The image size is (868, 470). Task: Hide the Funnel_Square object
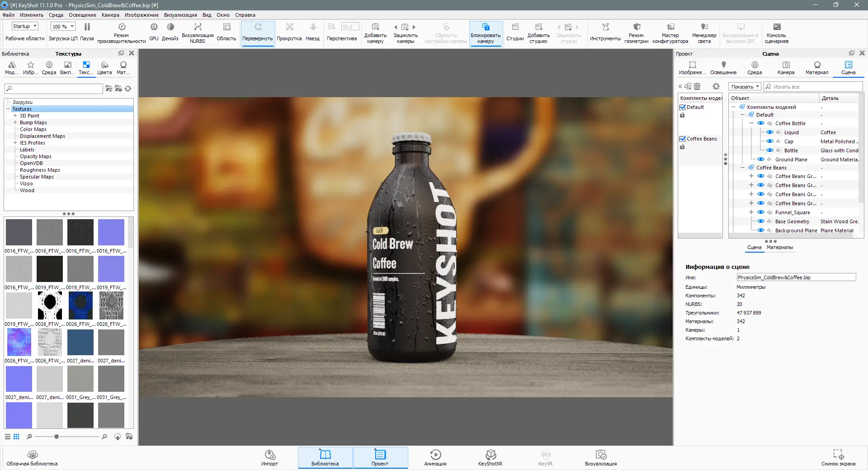click(x=761, y=212)
